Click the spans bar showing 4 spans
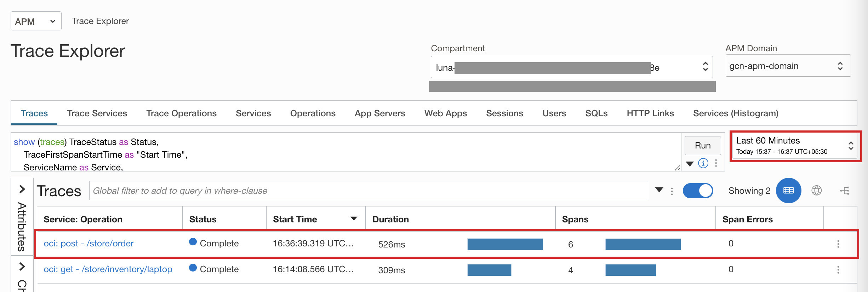The width and height of the screenshot is (868, 292). pyautogui.click(x=630, y=270)
